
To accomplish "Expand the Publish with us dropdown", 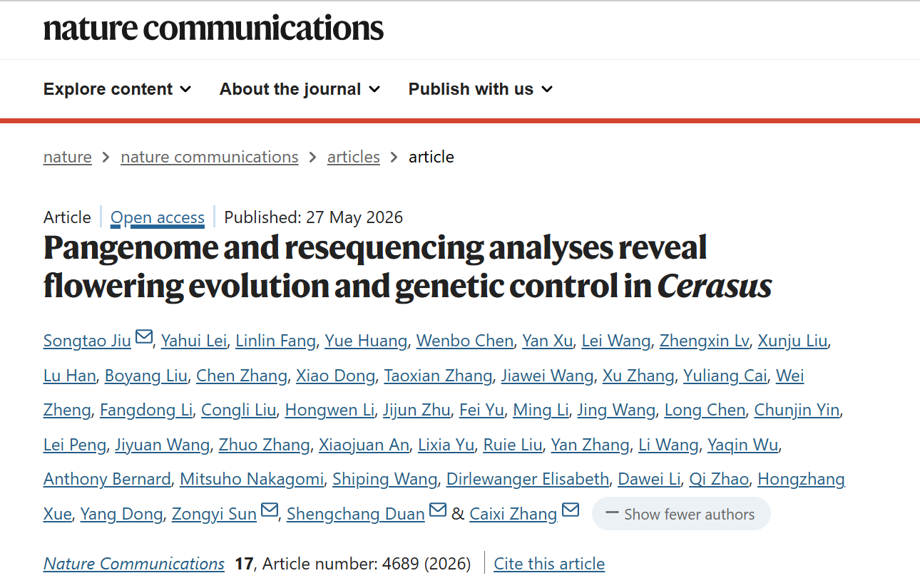I will pyautogui.click(x=481, y=89).
